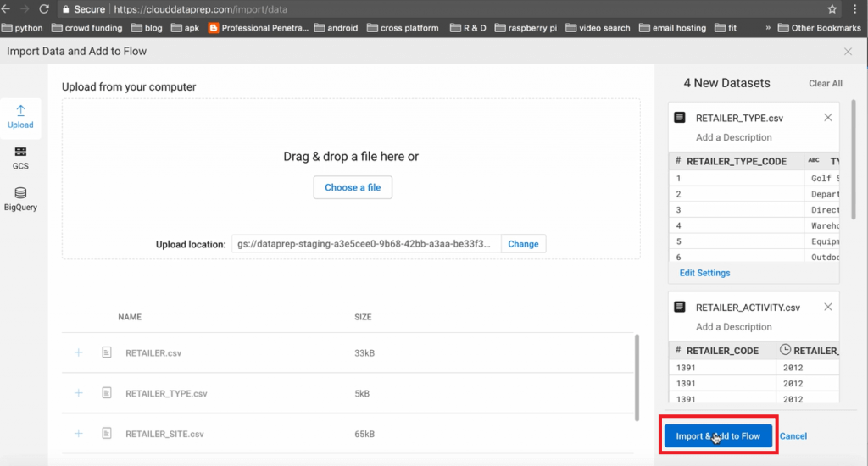Add RETAILER.csv using its plus icon
Screen dimensions: 868x466
[79, 352]
